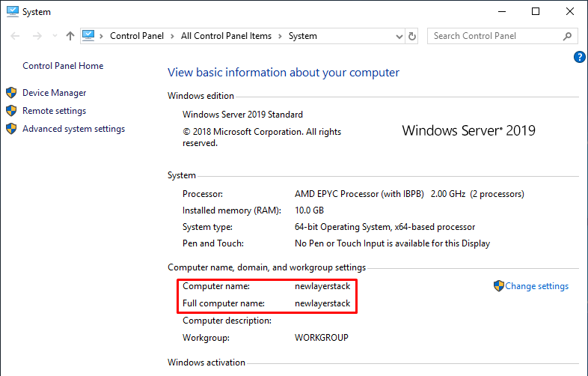Screen dimensions: 588x376
Task: Click 64-bit Operating System value
Action: 385,227
